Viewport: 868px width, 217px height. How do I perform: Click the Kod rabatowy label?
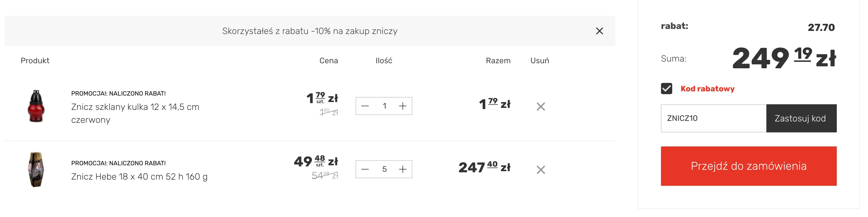pos(707,89)
